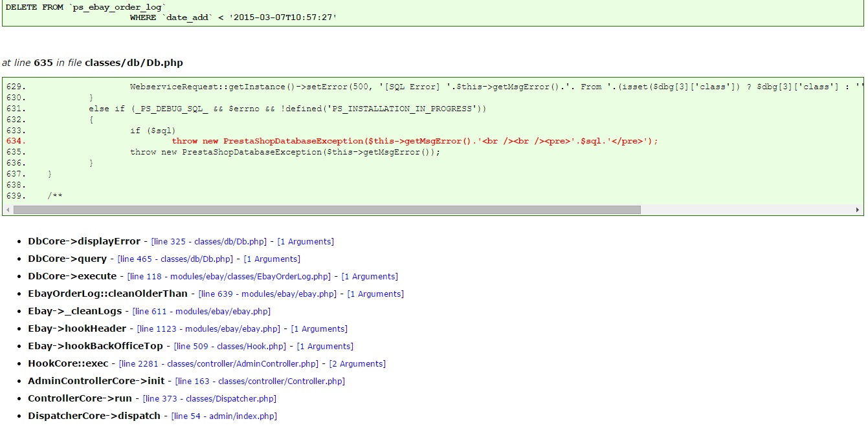
Task: Open line 118 EbayOrderLog.php link
Action: (x=229, y=277)
